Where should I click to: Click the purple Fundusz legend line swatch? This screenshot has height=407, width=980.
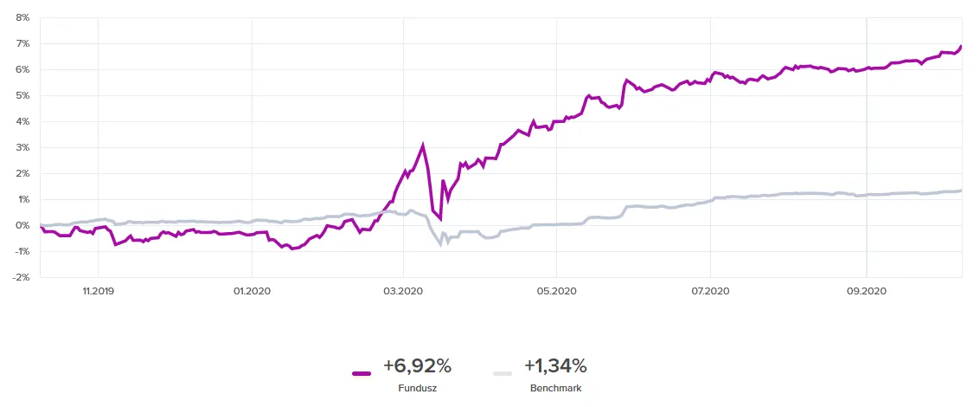click(362, 373)
